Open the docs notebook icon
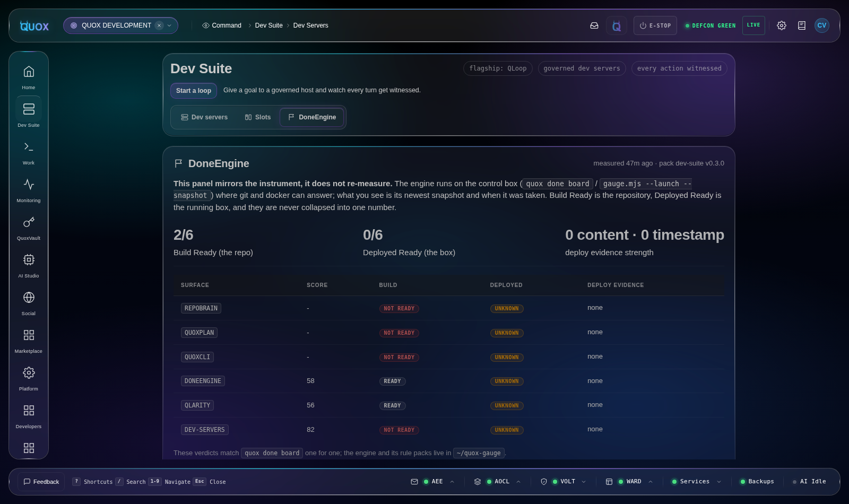The image size is (849, 504). click(802, 25)
